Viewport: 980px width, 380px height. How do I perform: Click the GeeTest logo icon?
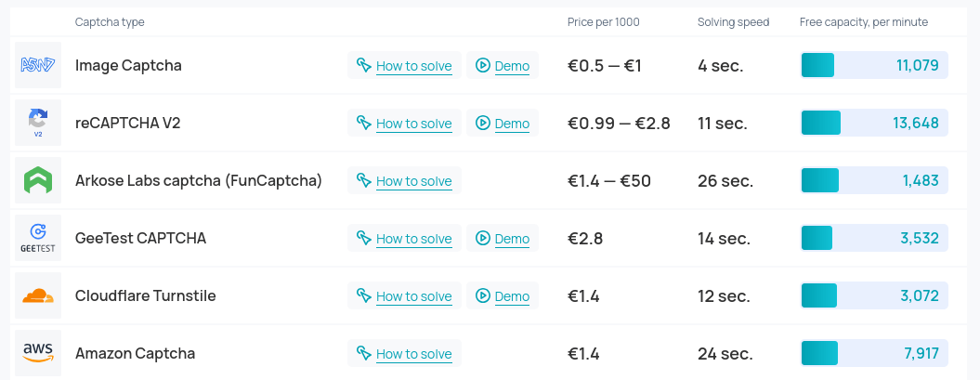click(38, 238)
